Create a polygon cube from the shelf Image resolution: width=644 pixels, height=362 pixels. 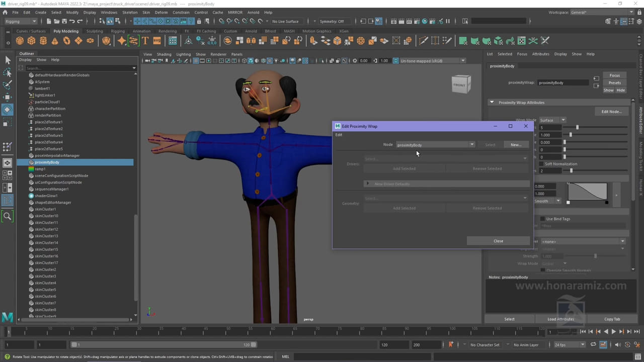[32, 41]
